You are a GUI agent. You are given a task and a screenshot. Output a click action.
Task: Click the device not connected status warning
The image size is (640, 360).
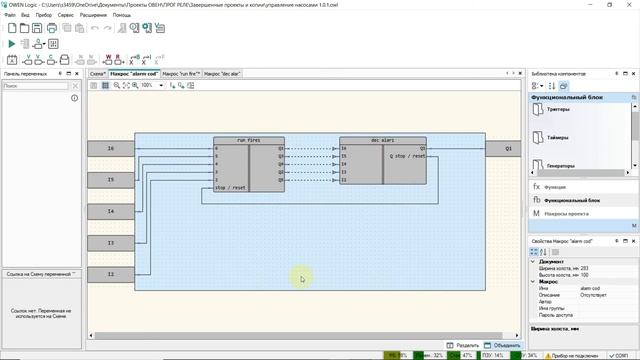[x=572, y=356]
